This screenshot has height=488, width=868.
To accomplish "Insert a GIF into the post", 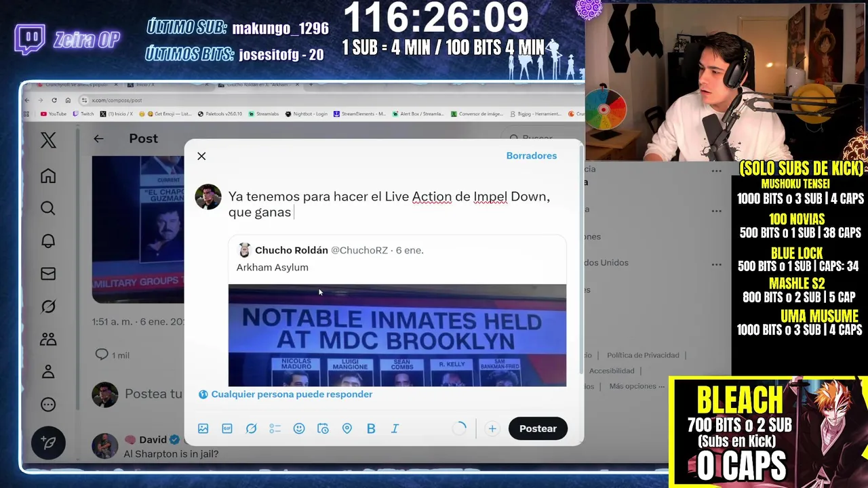I will (227, 428).
